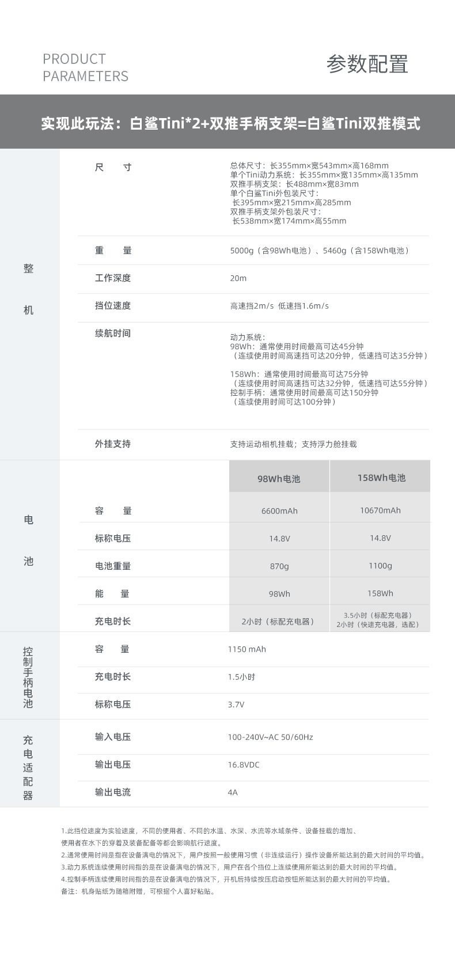The height and width of the screenshot is (980, 455).
Task: Click the '挡位速度' label
Action: click(x=113, y=305)
